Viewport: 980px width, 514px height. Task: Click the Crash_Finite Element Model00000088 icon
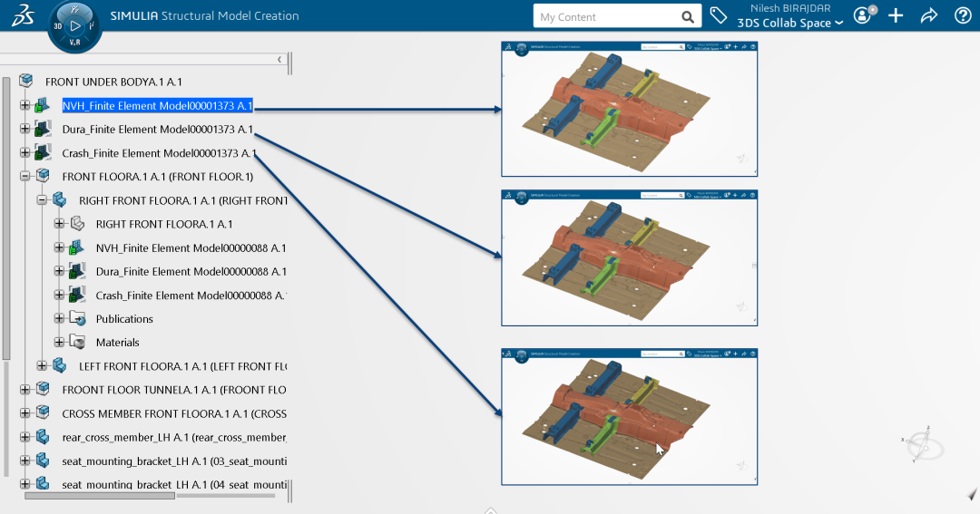click(76, 295)
